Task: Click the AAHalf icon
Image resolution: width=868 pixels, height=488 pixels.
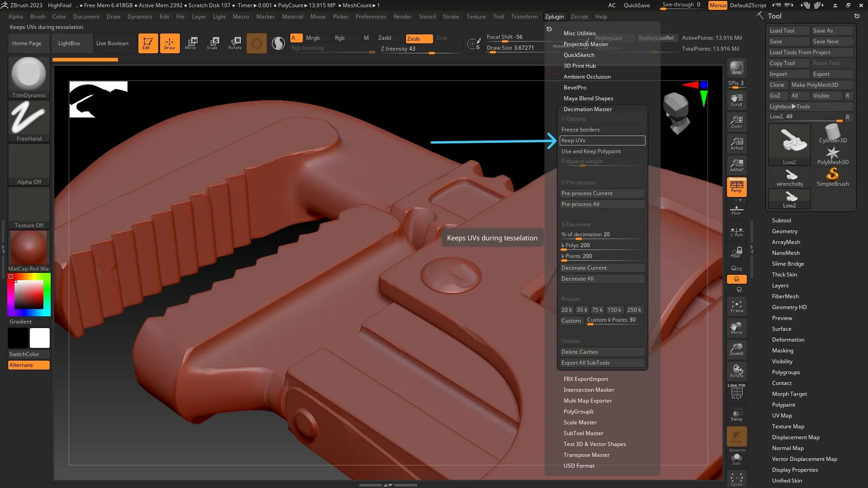Action: tap(736, 165)
